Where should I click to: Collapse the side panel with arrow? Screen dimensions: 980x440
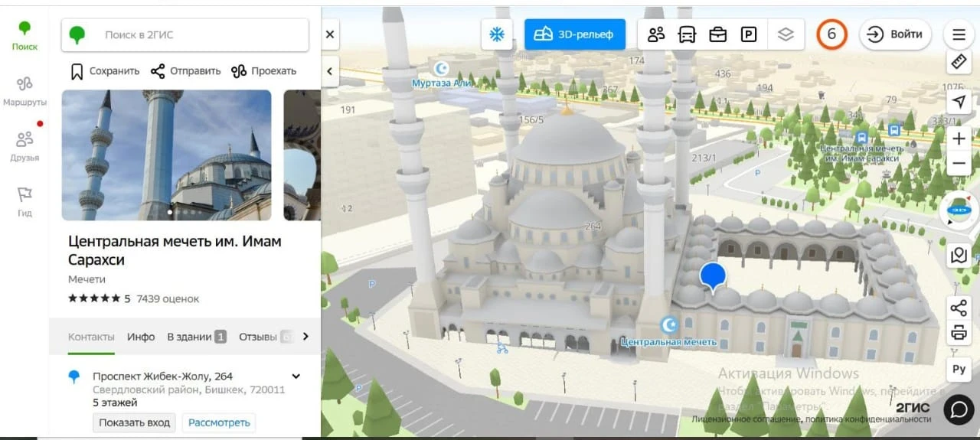click(x=330, y=71)
